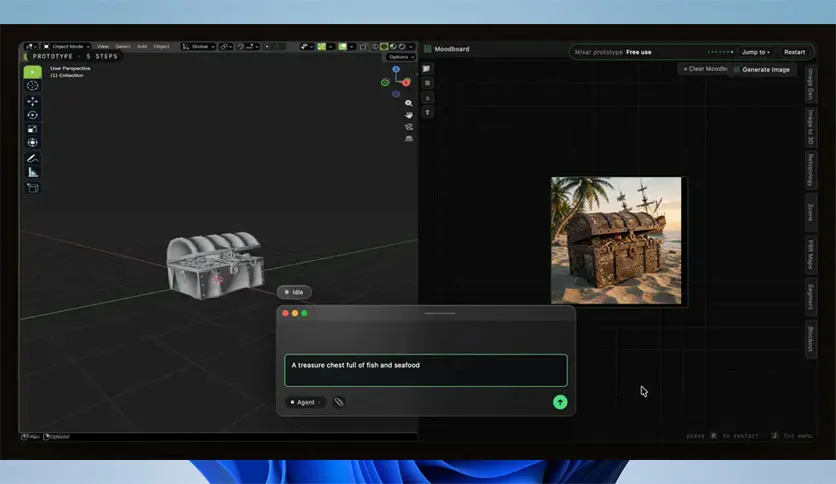Switch to the Image Gen side tab
836x484 pixels.
(810, 84)
